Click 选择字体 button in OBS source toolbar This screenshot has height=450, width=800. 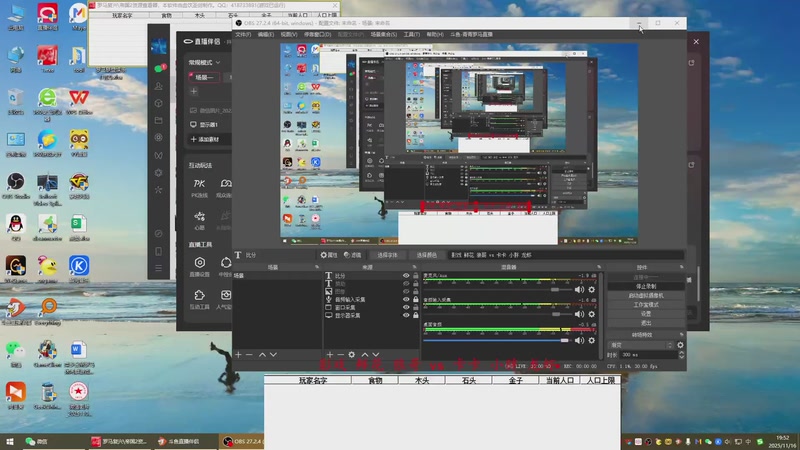tap(387, 255)
